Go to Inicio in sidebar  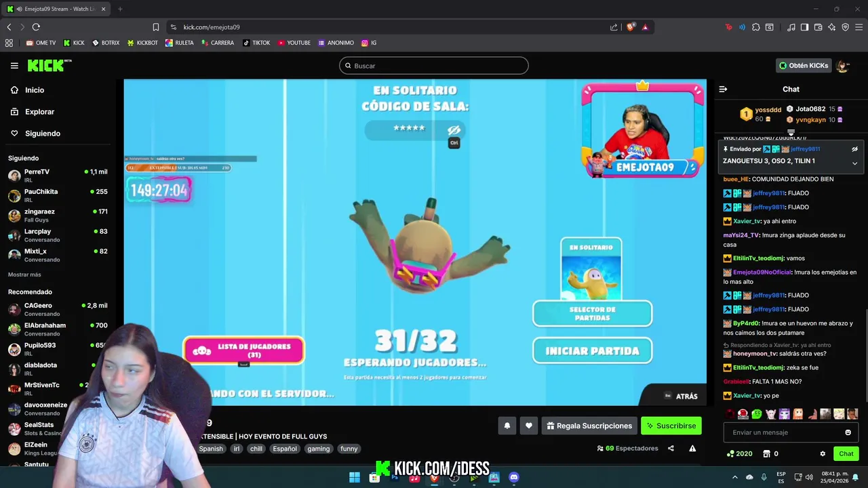(x=35, y=90)
